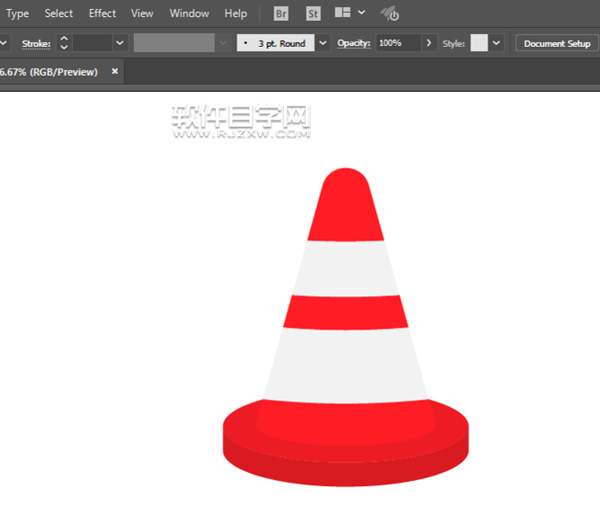Viewport: 600px width, 515px height.
Task: Expand the 3 pt. Round brush dropdown
Action: (323, 43)
